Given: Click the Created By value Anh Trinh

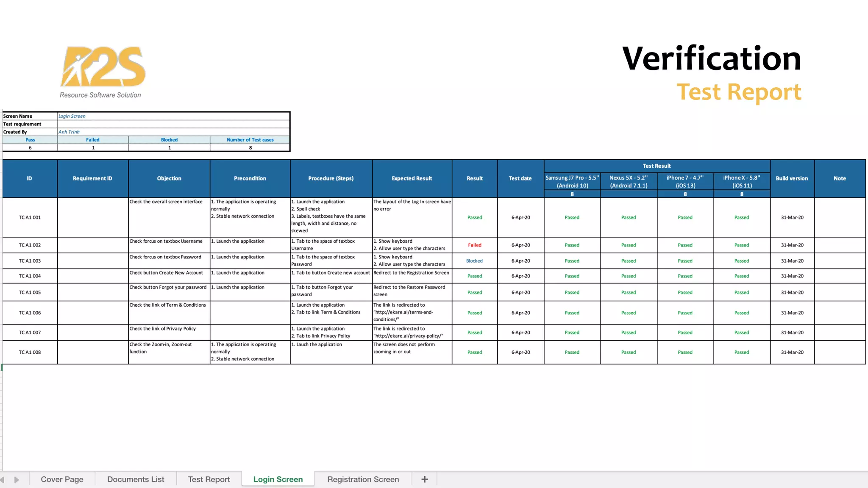Looking at the screenshot, I should coord(69,132).
